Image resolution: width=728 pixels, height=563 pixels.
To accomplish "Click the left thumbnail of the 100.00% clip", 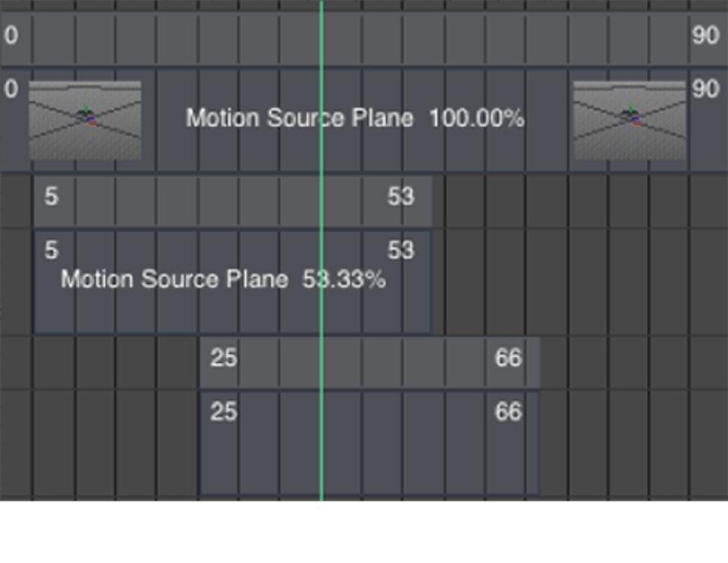I will [85, 120].
